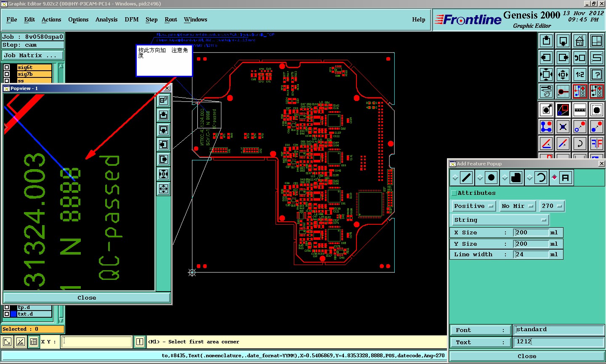Click the pan left icon in right toolbar
The image size is (606, 364).
(546, 58)
